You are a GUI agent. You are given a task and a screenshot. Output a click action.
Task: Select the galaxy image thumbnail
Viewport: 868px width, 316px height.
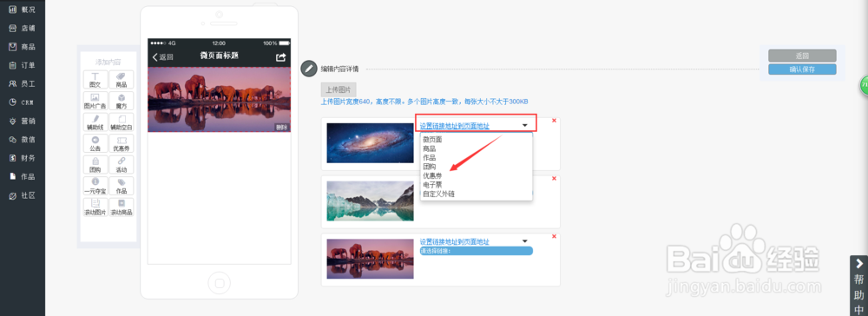tap(370, 142)
